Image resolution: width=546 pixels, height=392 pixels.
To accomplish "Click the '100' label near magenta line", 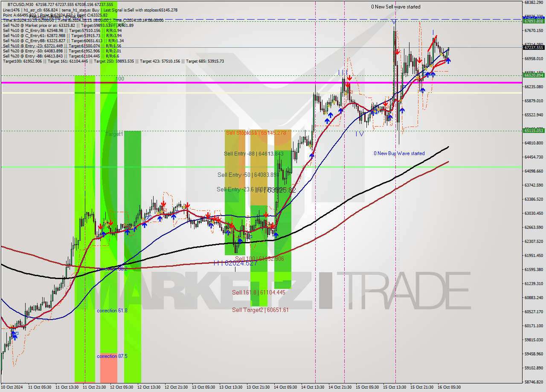I will pyautogui.click(x=120, y=79).
